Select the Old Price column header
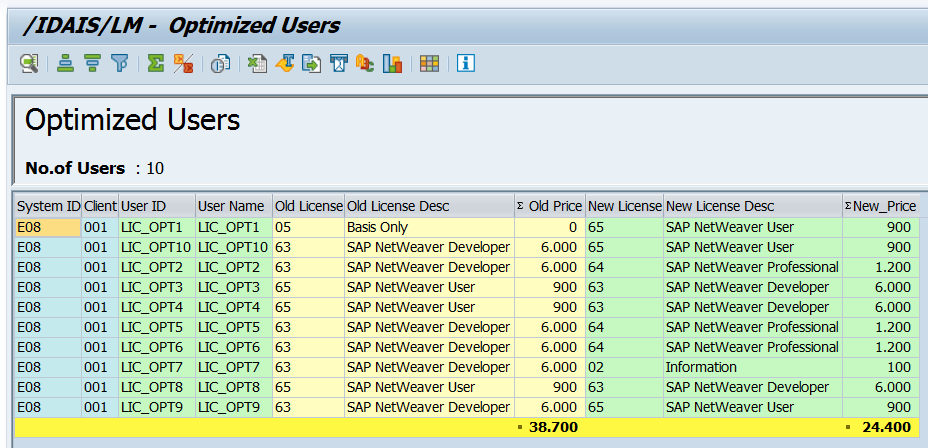Screen dimensions: 928x448 (550, 207)
